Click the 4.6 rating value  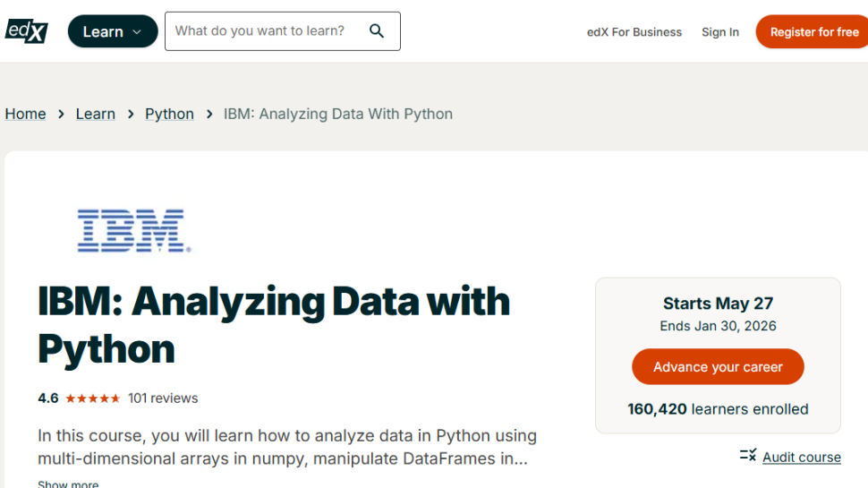(x=48, y=398)
